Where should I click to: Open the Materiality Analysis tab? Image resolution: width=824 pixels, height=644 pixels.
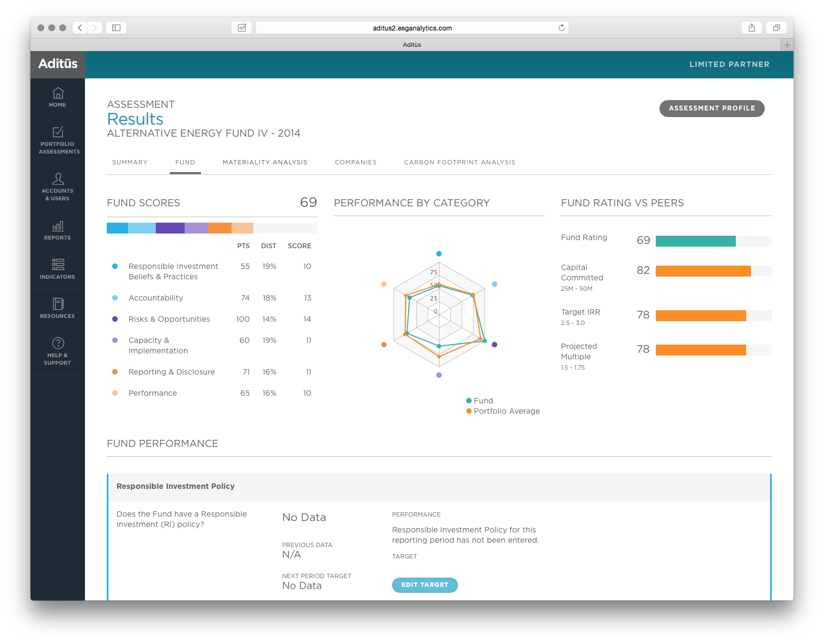[265, 162]
